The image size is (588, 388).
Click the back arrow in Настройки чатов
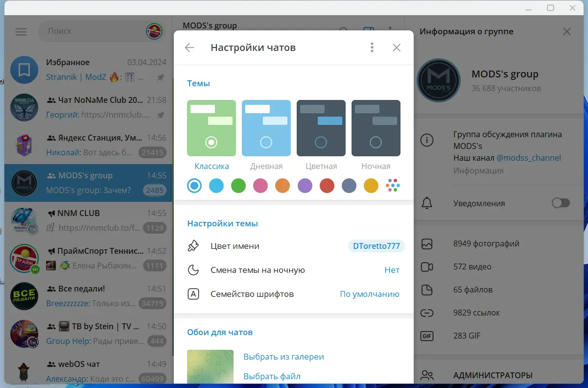[x=189, y=48]
